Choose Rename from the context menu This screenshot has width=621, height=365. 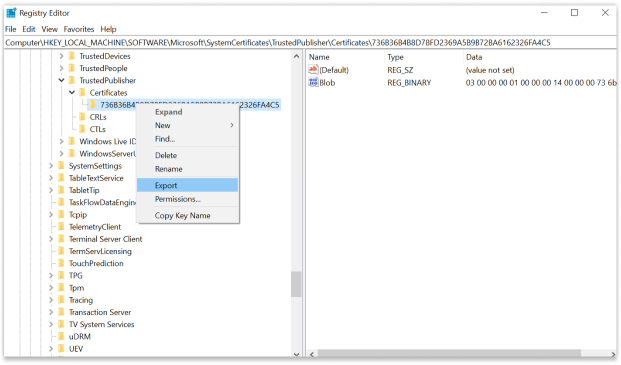188,169
